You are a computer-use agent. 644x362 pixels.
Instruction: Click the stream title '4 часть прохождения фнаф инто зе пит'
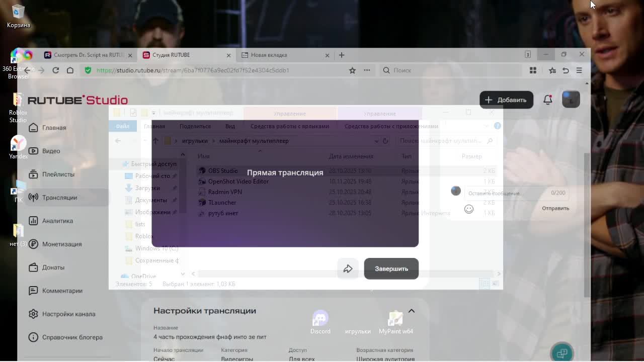(x=210, y=337)
